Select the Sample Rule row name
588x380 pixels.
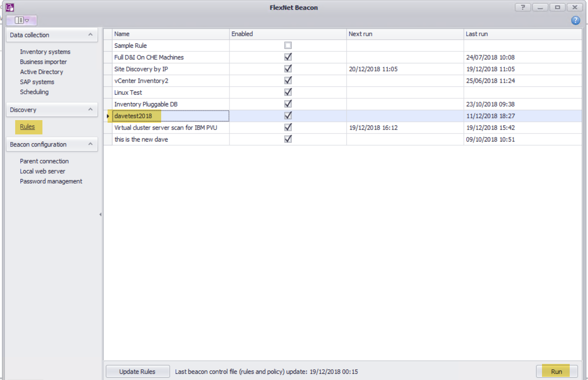click(130, 46)
